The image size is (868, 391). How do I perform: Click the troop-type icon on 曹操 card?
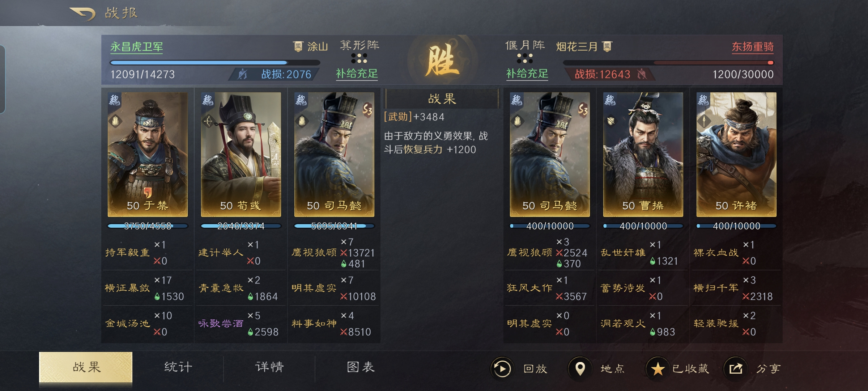pyautogui.click(x=611, y=121)
